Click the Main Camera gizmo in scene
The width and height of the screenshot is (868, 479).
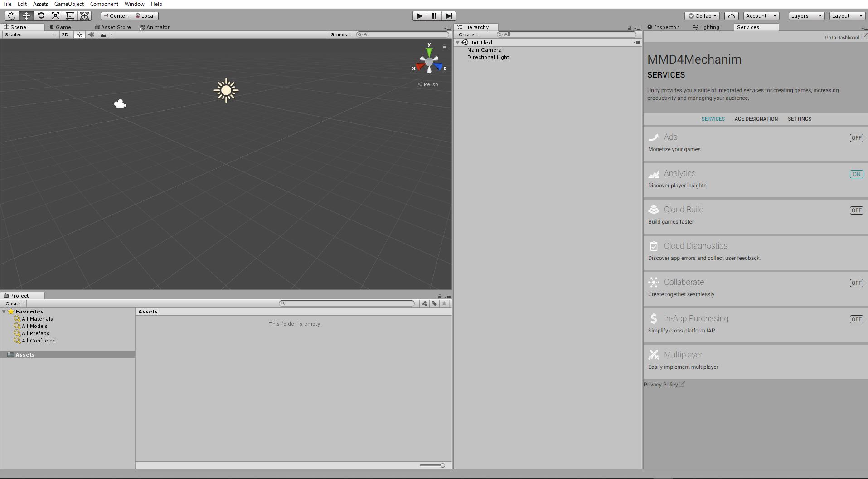click(x=120, y=104)
